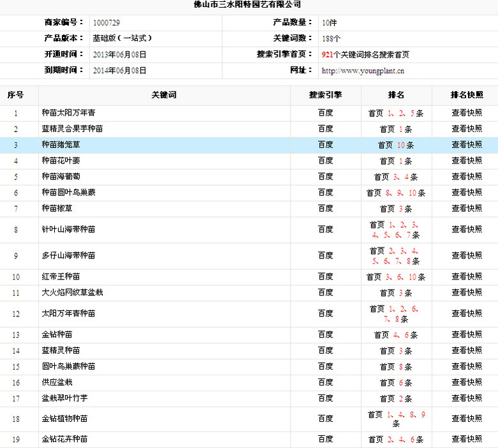This screenshot has height=448, width=498.
Task: Select keyword 多仔山海带种苗
Action: click(68, 256)
